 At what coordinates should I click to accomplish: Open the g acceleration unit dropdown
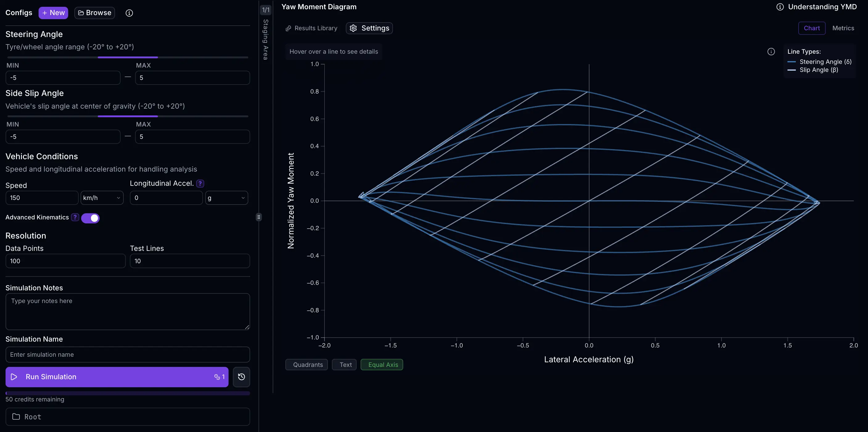pyautogui.click(x=226, y=198)
